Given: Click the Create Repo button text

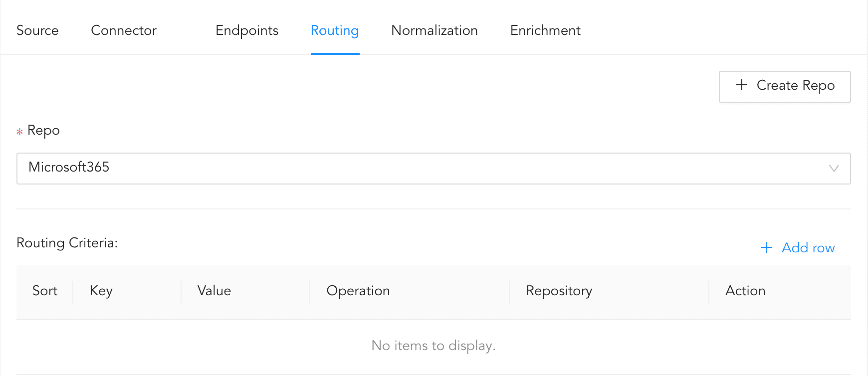Looking at the screenshot, I should point(796,86).
